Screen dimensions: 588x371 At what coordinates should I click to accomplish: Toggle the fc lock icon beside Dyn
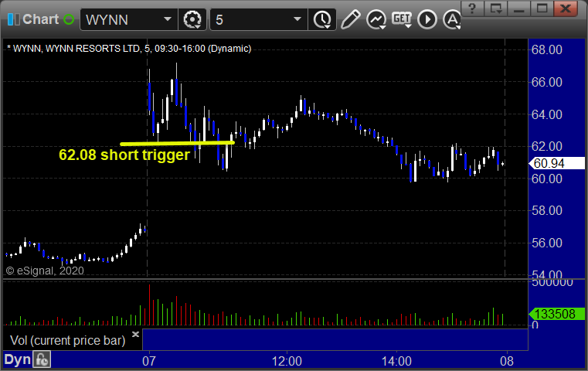click(42, 359)
